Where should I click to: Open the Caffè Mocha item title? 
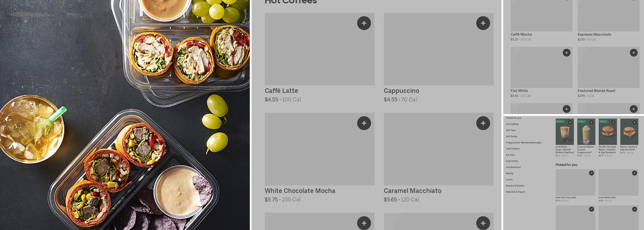tap(521, 34)
